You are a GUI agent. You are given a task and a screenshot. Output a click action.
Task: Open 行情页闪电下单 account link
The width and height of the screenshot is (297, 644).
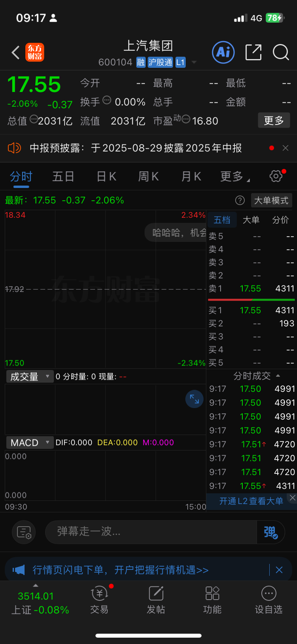pos(120,570)
